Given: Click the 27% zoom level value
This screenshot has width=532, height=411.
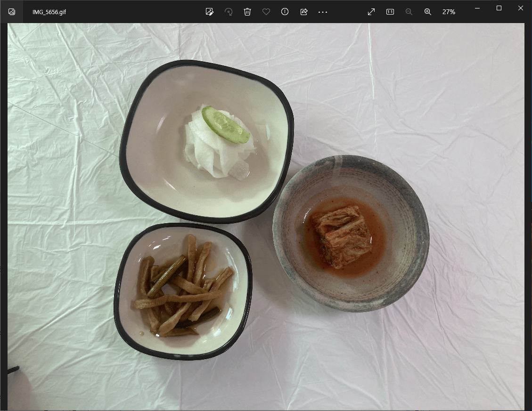Looking at the screenshot, I should tap(449, 12).
